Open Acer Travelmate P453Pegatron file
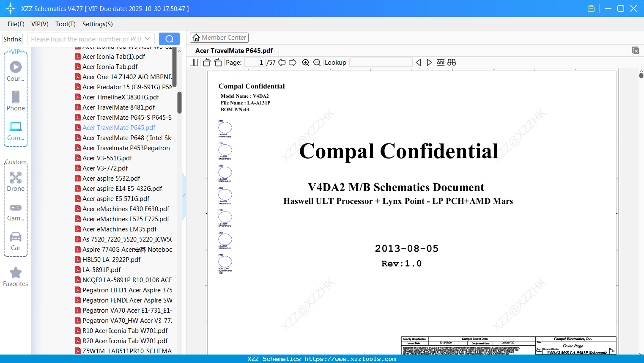644x363 pixels. [123, 148]
